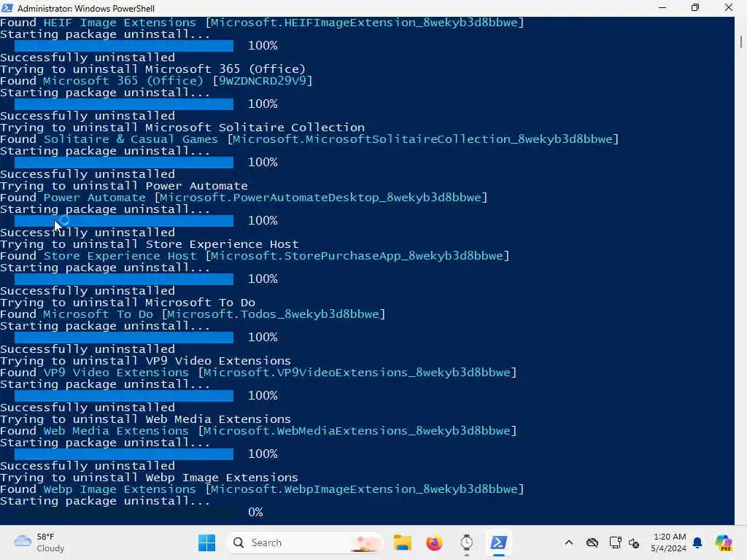Click the Power Automate uninstall progress bar

click(124, 220)
